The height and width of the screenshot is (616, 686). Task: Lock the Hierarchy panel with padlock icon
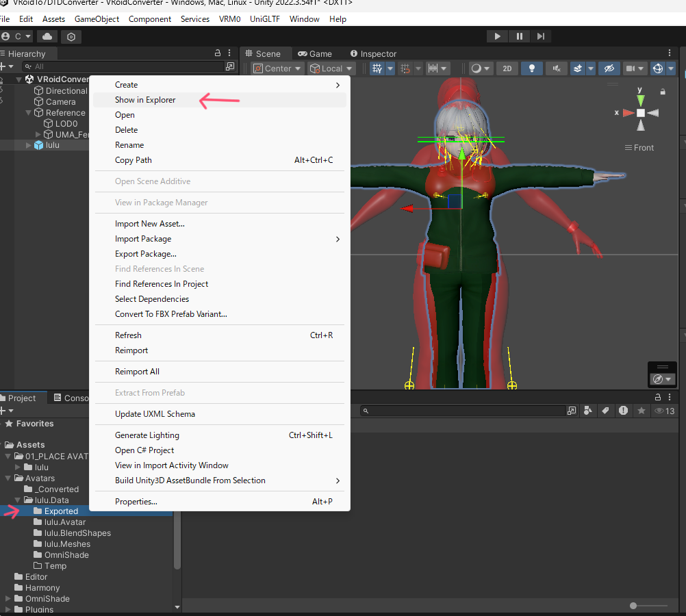pos(218,53)
